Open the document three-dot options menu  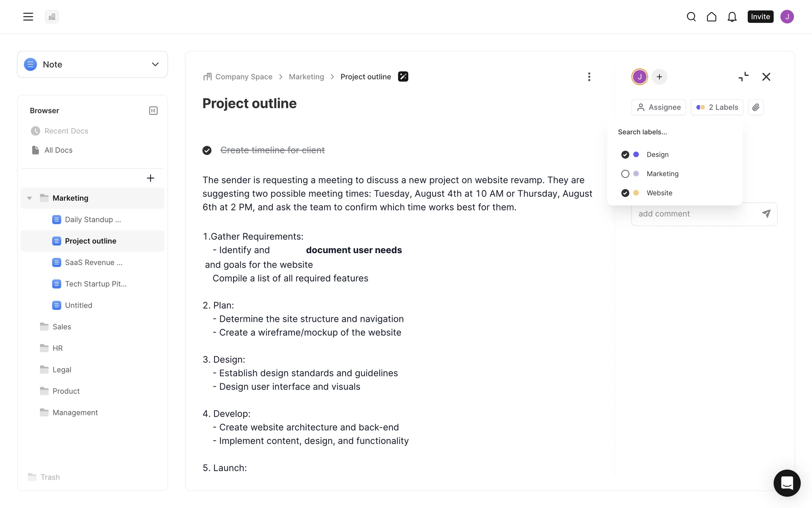click(589, 77)
